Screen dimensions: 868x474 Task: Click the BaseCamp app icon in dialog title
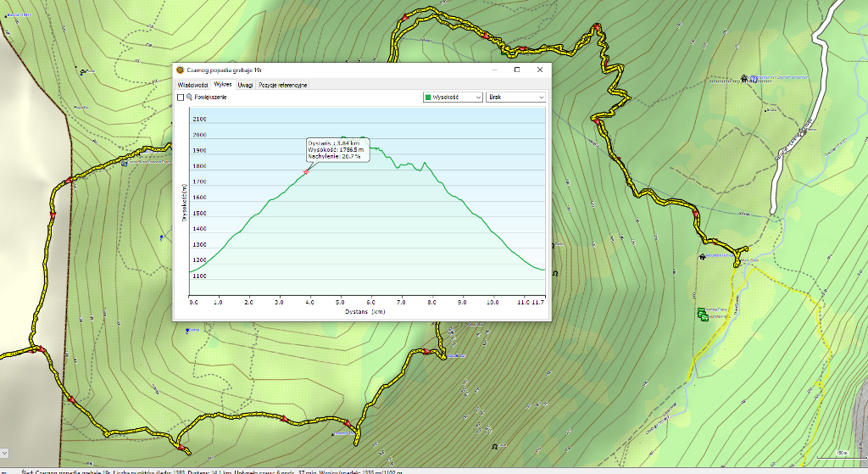click(180, 70)
